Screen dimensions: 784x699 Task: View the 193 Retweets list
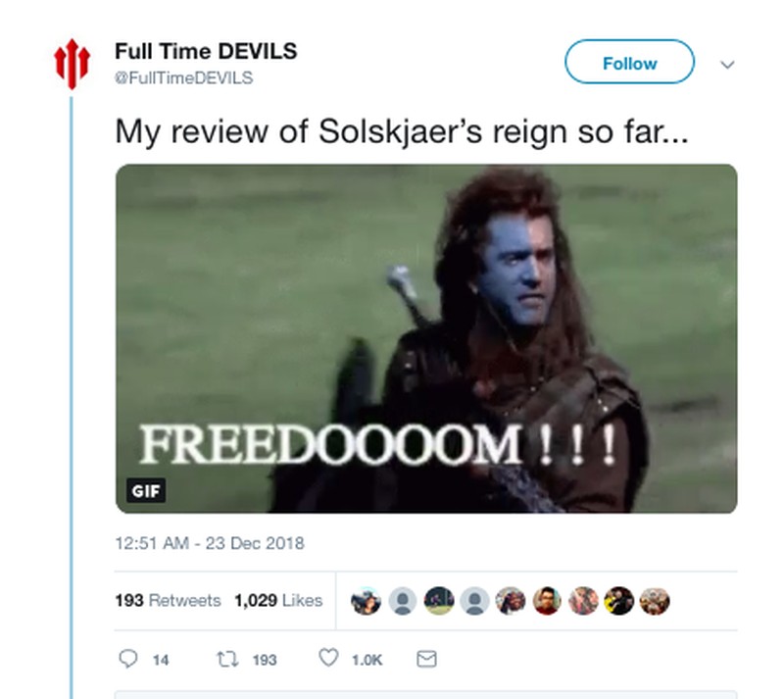pos(168,600)
